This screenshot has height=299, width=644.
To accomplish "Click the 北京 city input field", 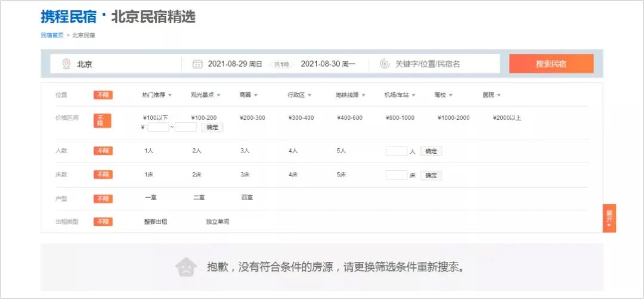I will coord(116,64).
